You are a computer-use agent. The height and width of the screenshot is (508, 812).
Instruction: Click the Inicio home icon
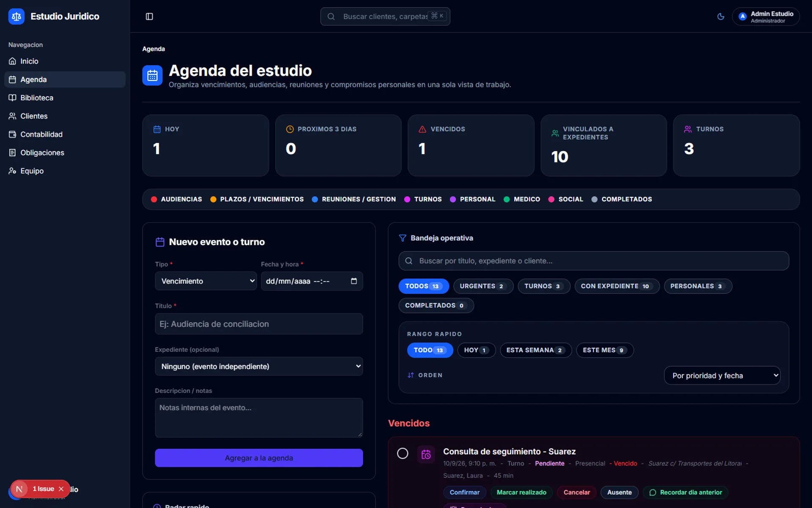pyautogui.click(x=13, y=61)
